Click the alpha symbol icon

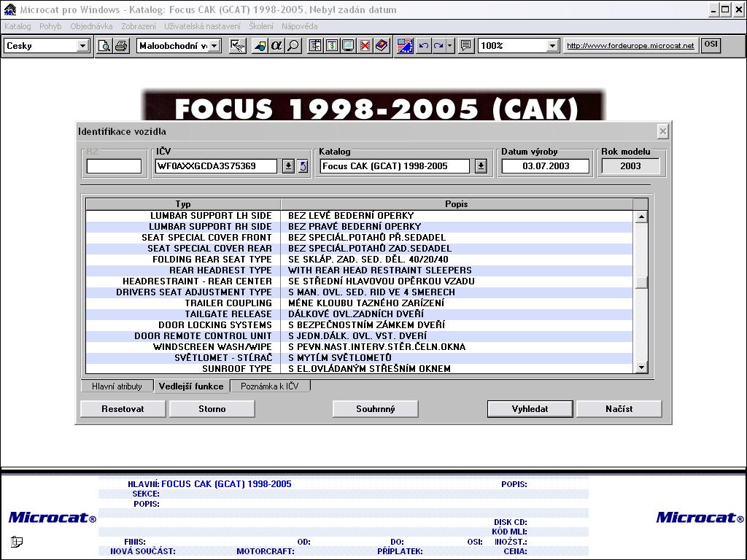276,46
